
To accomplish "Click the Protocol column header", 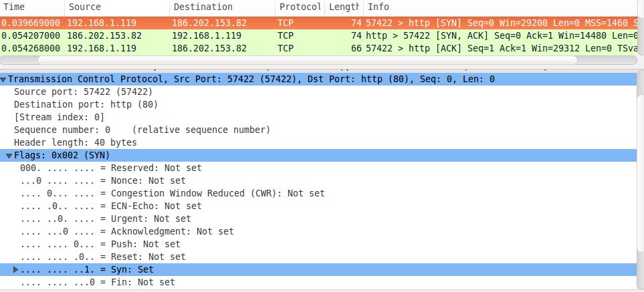I will [x=300, y=7].
